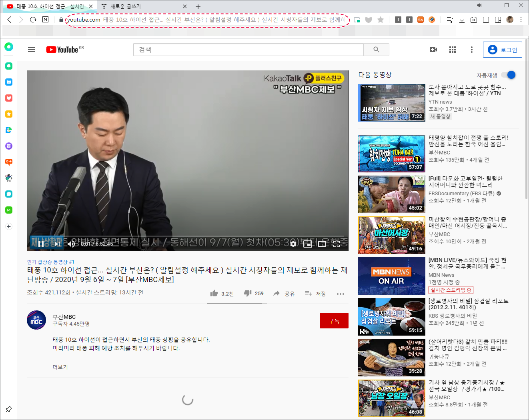The image size is (529, 420).
Task: Open a new browser tab
Action: pos(198,6)
